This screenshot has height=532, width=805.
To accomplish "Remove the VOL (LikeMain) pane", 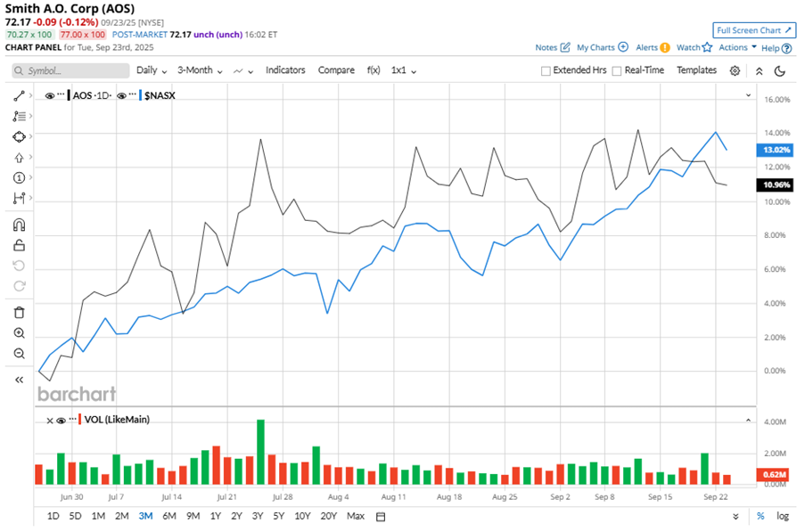I will (x=49, y=421).
